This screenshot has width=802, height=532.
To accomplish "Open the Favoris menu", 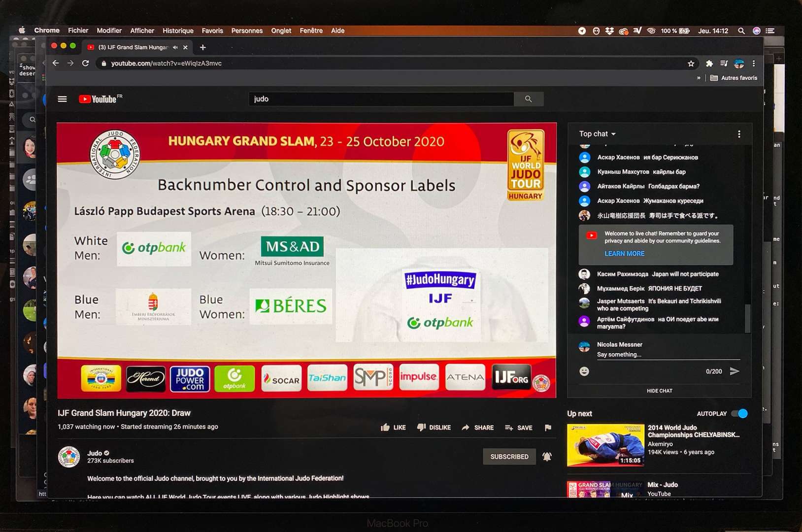I will click(212, 31).
